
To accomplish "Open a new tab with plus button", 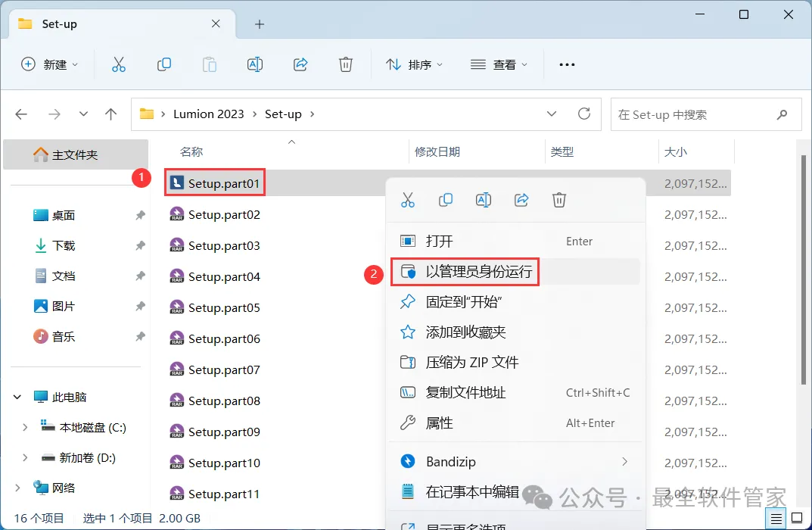I will (x=260, y=24).
